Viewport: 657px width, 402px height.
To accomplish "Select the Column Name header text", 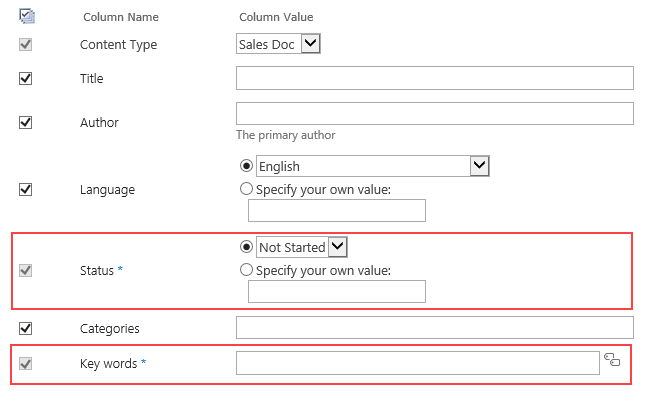I will point(121,17).
